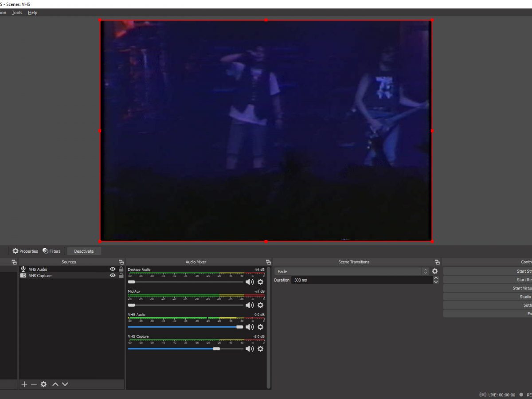Mute the VHS Capture audio channel
Screen dimensions: 532x399
(250, 349)
